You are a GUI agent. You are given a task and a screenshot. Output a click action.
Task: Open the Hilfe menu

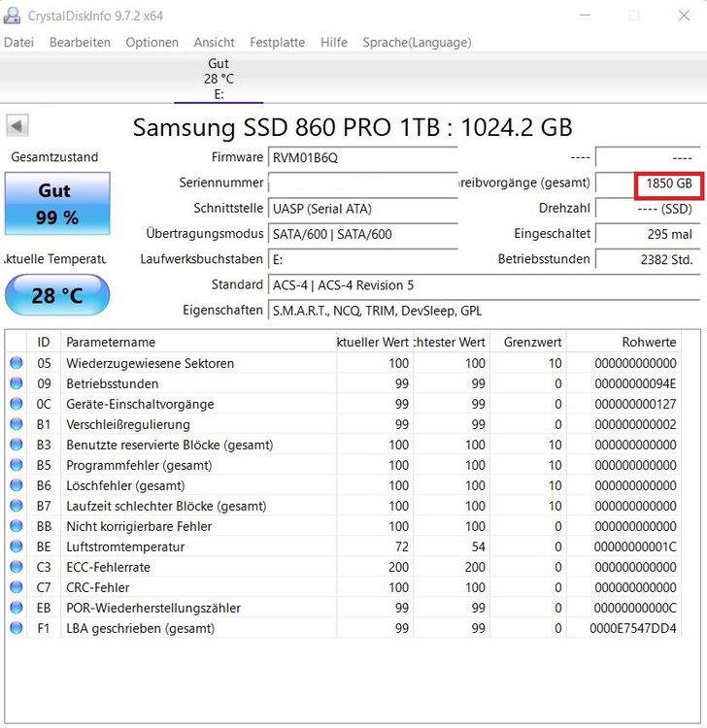334,43
